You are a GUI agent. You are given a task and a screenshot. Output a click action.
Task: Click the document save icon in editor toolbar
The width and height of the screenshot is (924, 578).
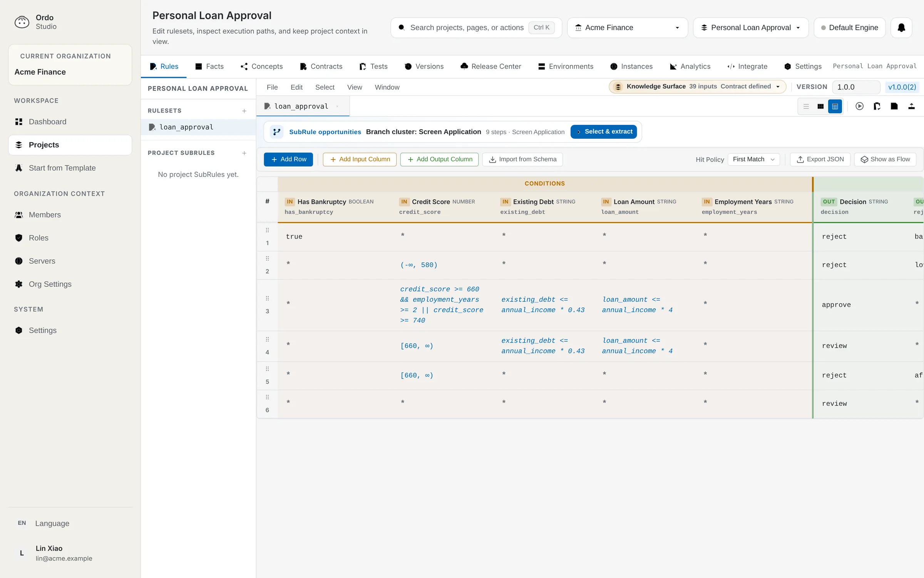click(894, 106)
